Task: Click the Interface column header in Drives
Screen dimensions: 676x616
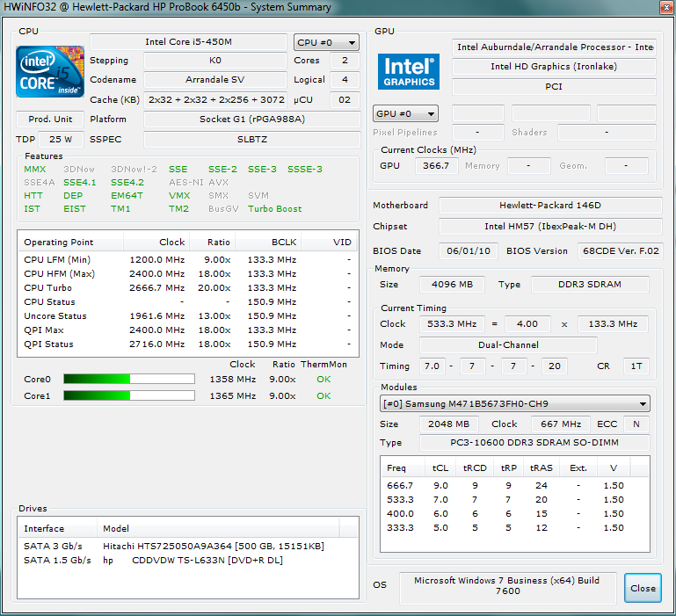Action: point(58,528)
